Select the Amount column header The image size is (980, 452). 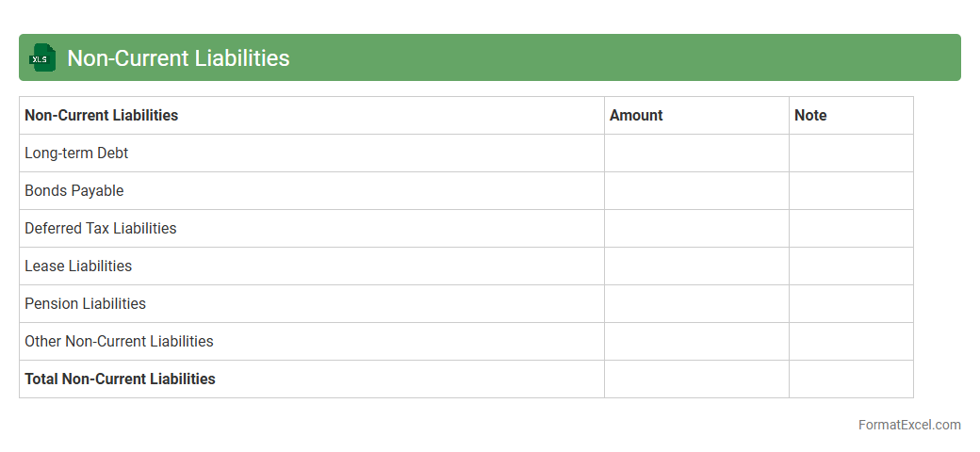(x=636, y=116)
